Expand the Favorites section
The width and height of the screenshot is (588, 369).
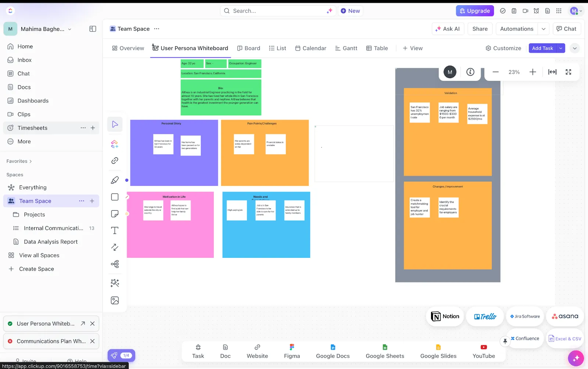pyautogui.click(x=19, y=161)
